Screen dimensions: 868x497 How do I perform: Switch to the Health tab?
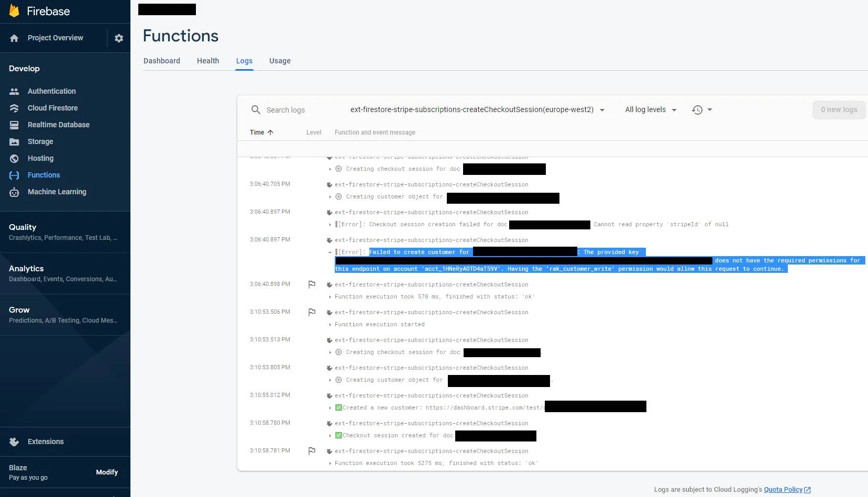208,61
